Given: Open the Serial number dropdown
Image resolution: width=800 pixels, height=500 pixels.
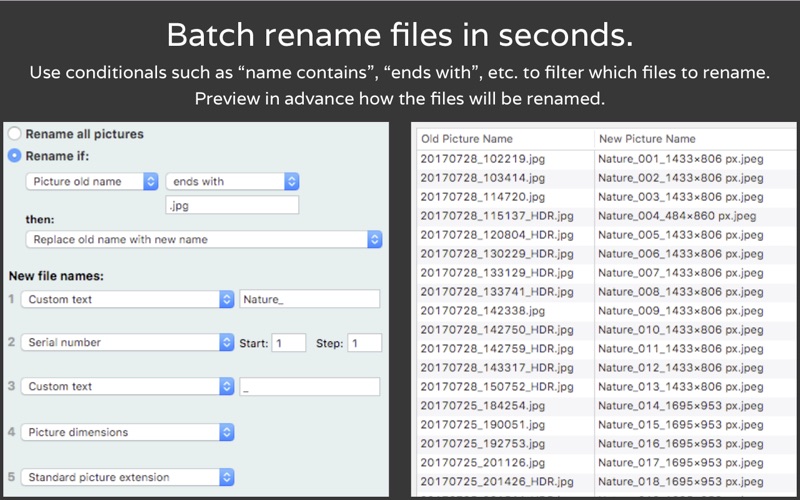Looking at the screenshot, I should pyautogui.click(x=127, y=342).
